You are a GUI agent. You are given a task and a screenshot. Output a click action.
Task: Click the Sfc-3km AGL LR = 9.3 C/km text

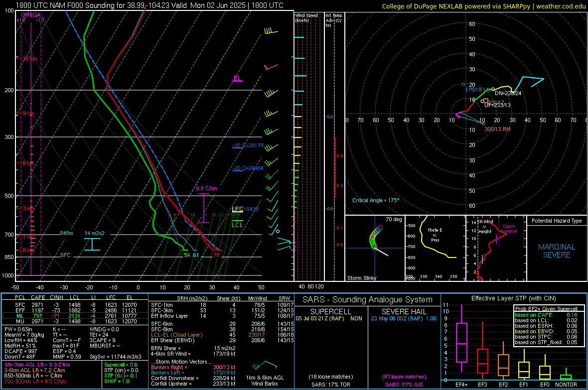click(37, 365)
